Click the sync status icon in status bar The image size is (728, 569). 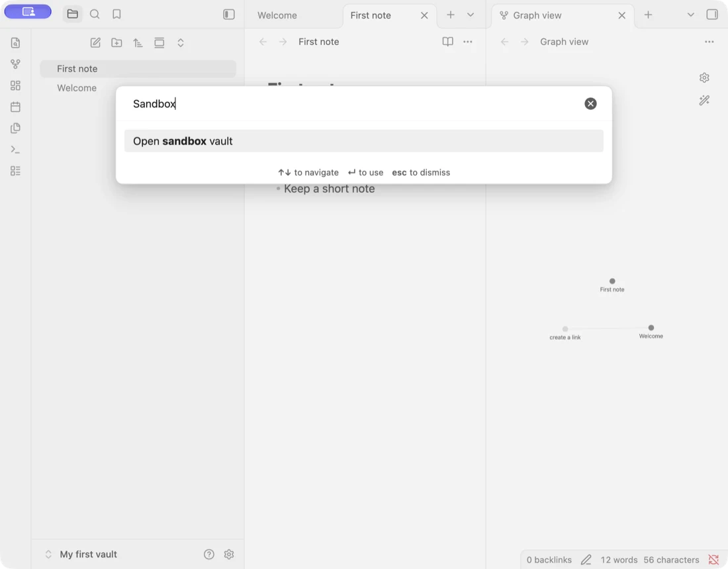(713, 560)
